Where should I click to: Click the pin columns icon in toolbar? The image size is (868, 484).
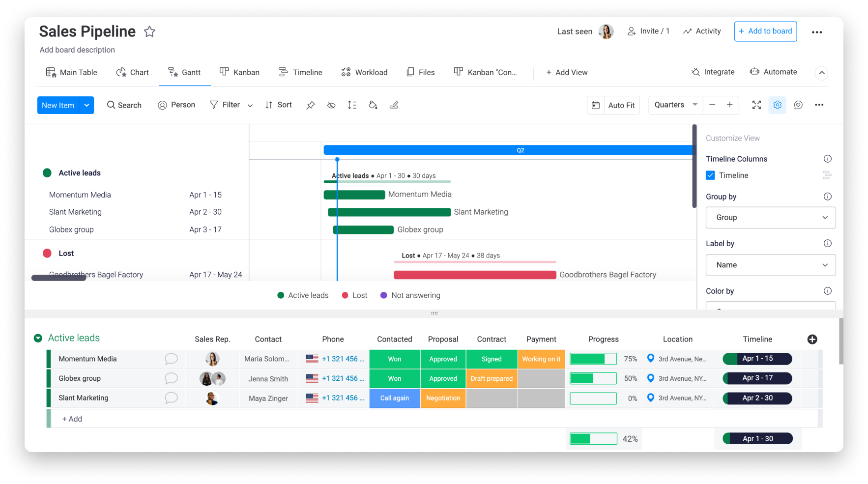pos(310,105)
